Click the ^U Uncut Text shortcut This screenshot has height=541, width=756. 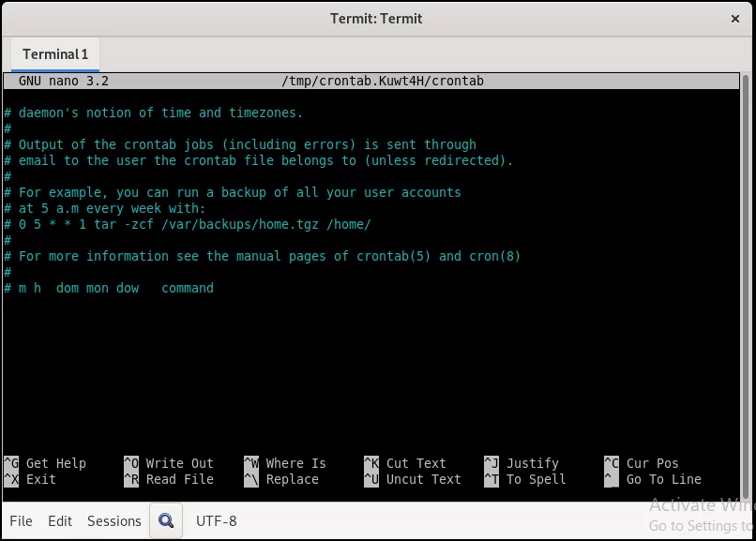tap(413, 479)
